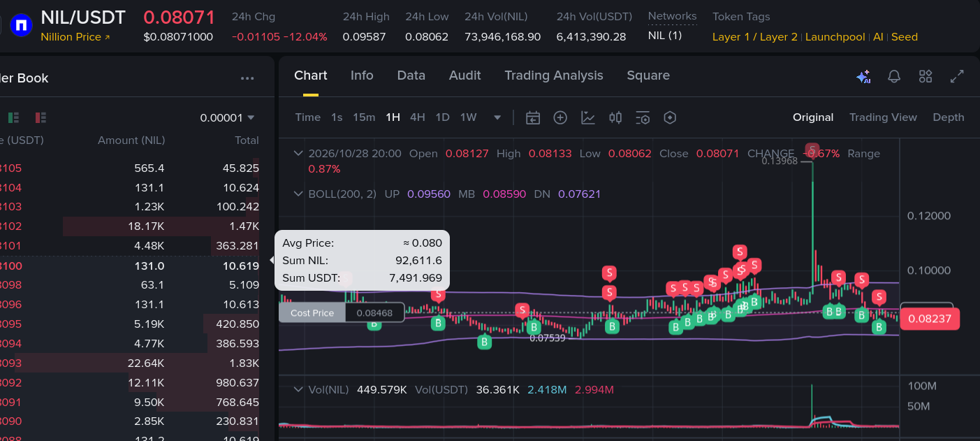Open the Trading Analysis tab
This screenshot has width=980, height=441.
[x=554, y=75]
